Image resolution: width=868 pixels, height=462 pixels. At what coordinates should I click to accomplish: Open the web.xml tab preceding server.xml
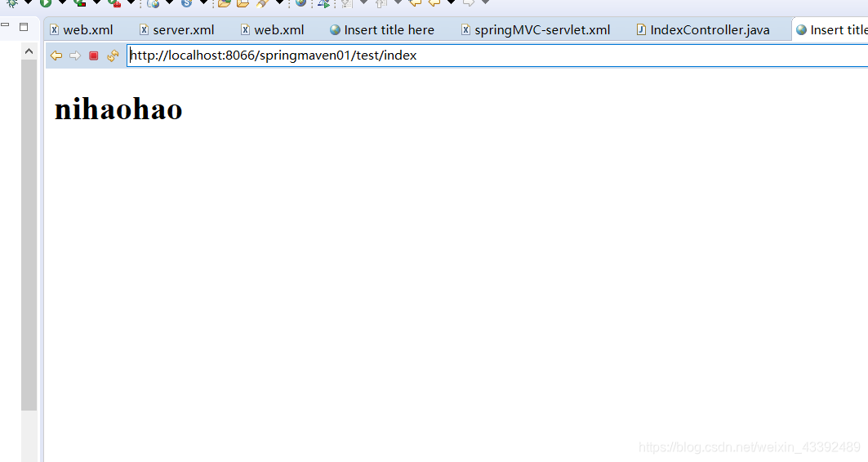click(x=82, y=30)
